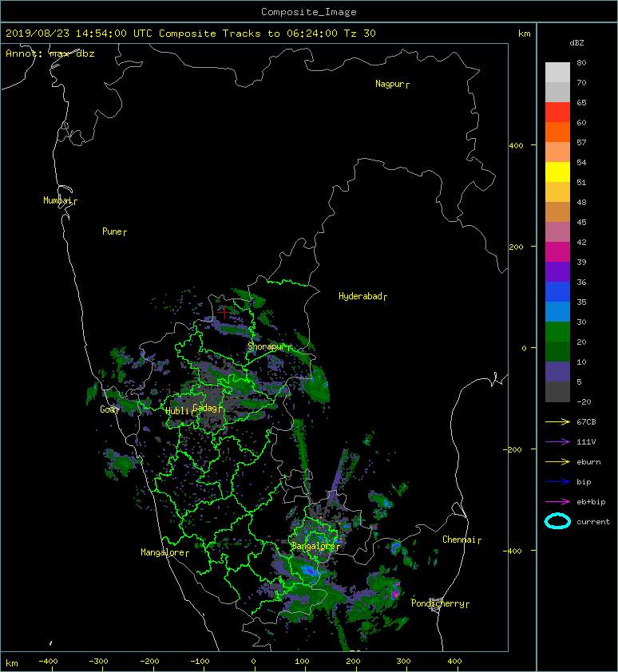618x672 pixels.
Task: Click the -400 tick on the horizontal axis
Action: click(48, 662)
